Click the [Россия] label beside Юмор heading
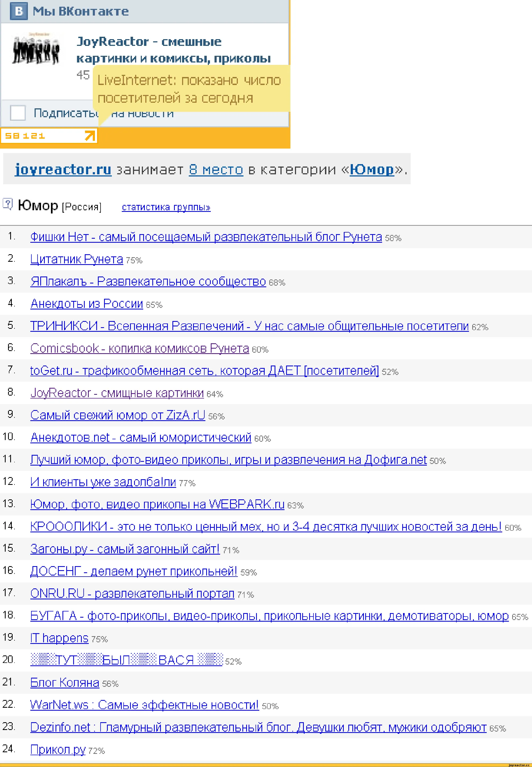Image resolution: width=532 pixels, height=767 pixels. tap(82, 207)
